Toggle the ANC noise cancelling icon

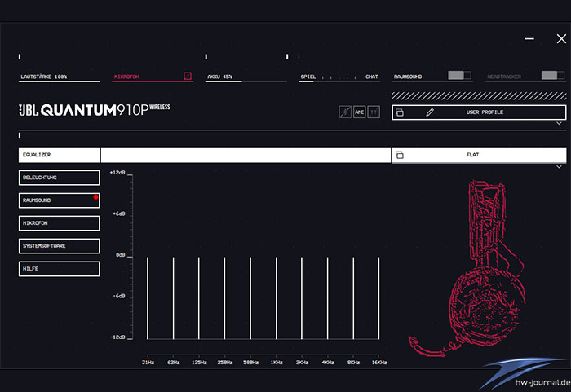(360, 112)
